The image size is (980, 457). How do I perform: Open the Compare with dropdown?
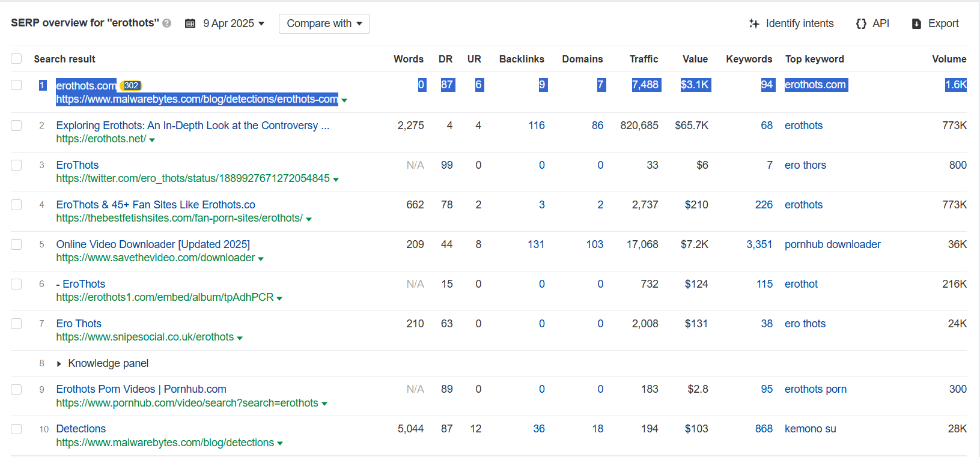point(324,23)
